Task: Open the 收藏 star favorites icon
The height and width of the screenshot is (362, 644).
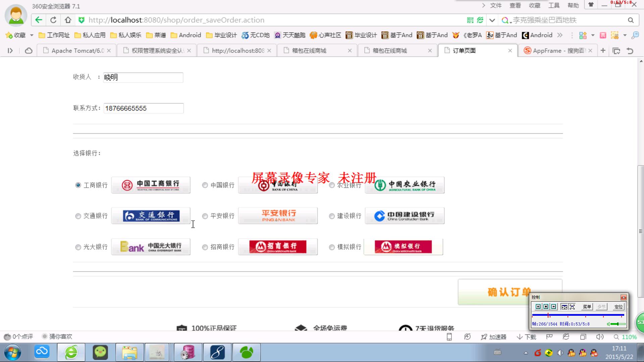Action: [x=15, y=35]
